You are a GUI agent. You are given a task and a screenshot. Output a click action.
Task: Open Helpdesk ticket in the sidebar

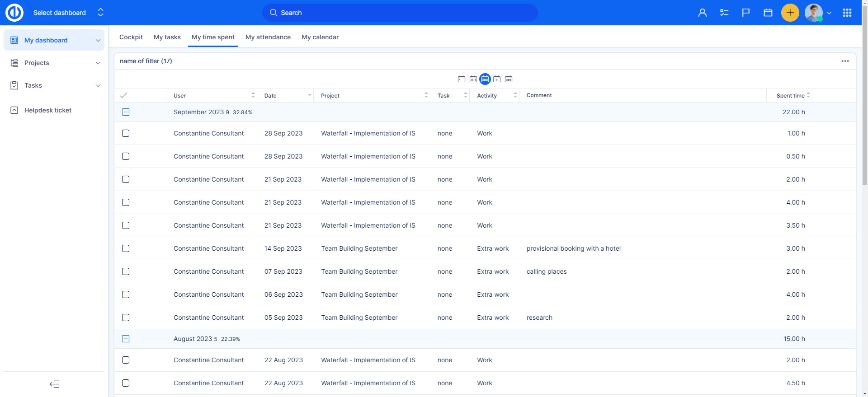click(47, 110)
